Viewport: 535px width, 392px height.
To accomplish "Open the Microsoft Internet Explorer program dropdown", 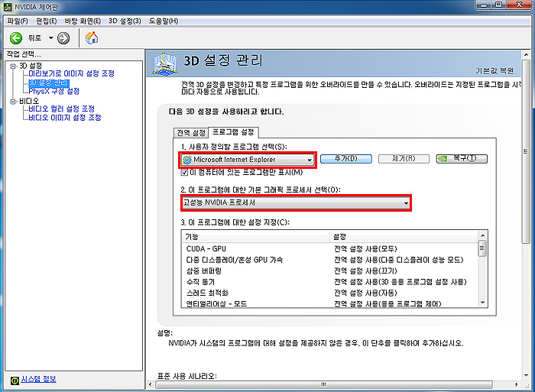I will 248,160.
